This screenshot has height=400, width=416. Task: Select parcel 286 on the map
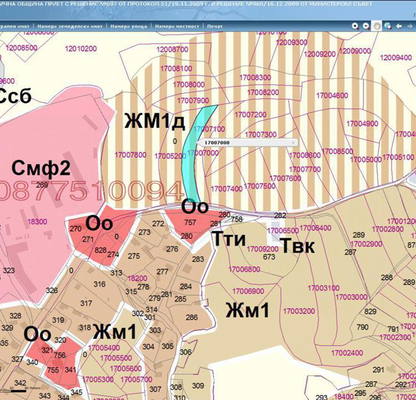pyautogui.click(x=192, y=317)
